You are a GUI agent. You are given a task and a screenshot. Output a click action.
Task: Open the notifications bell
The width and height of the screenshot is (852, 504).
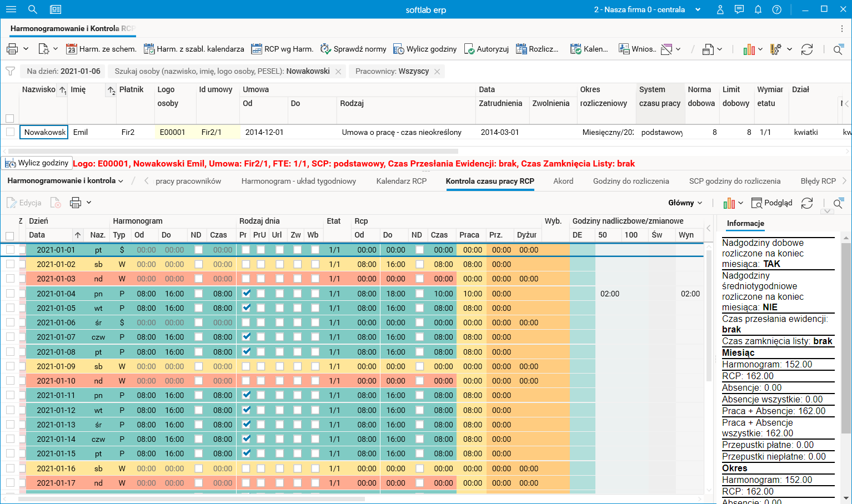(x=758, y=9)
